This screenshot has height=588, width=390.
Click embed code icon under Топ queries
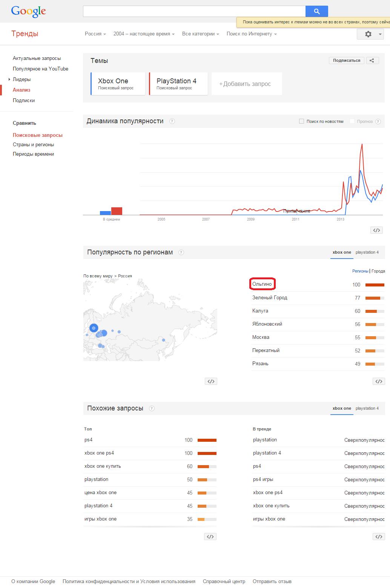click(x=210, y=537)
